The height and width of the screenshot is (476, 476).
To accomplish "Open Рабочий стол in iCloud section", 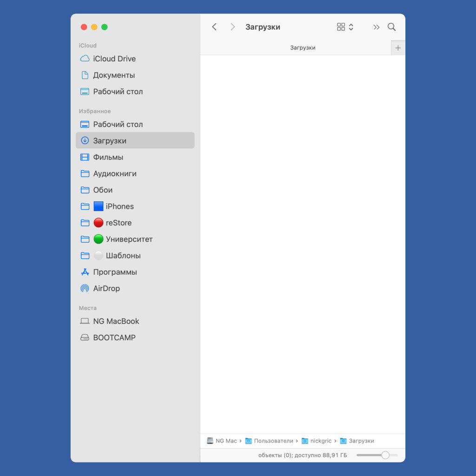I will (135, 92).
